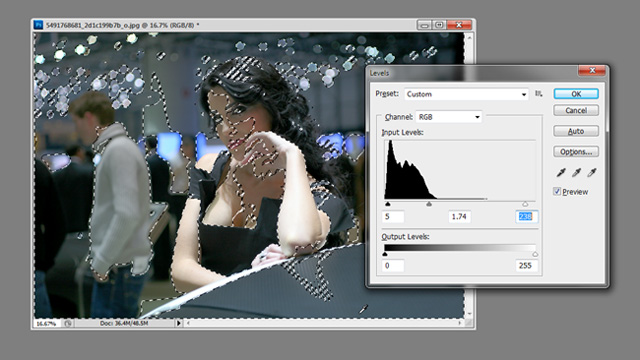Viewport: 640px width, 360px height.
Task: Click the input midtone gamma slider
Action: [429, 204]
